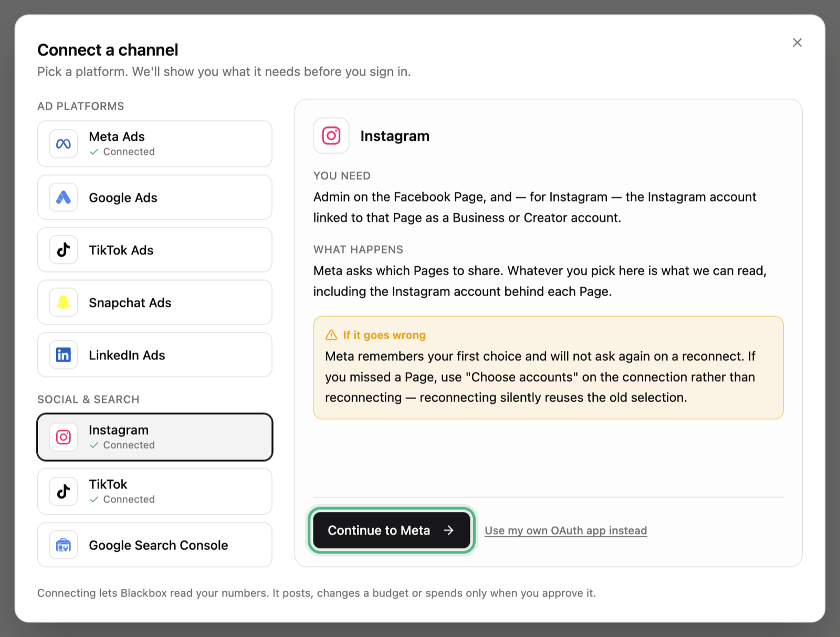Viewport: 840px width, 637px height.
Task: Click the Instagram heading in the details panel
Action: [x=395, y=136]
